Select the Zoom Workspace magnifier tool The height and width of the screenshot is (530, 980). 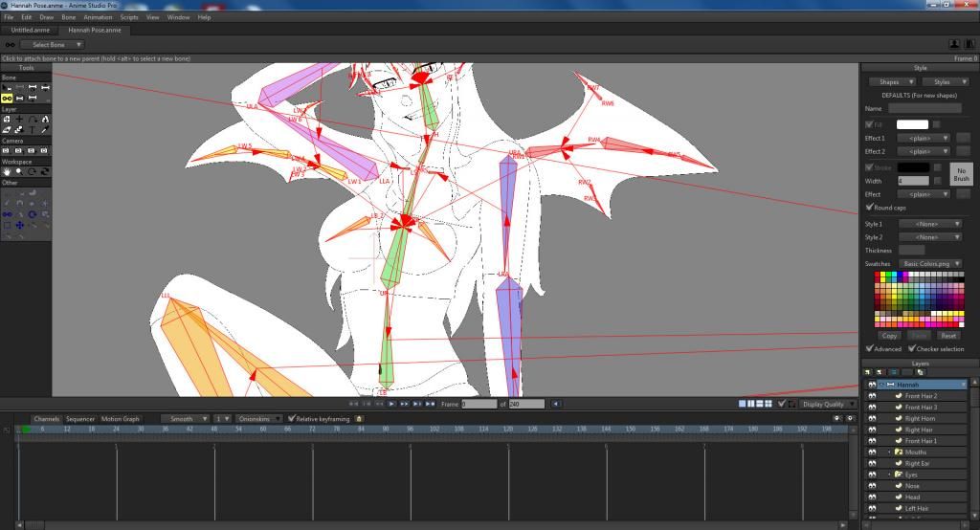[x=19, y=171]
